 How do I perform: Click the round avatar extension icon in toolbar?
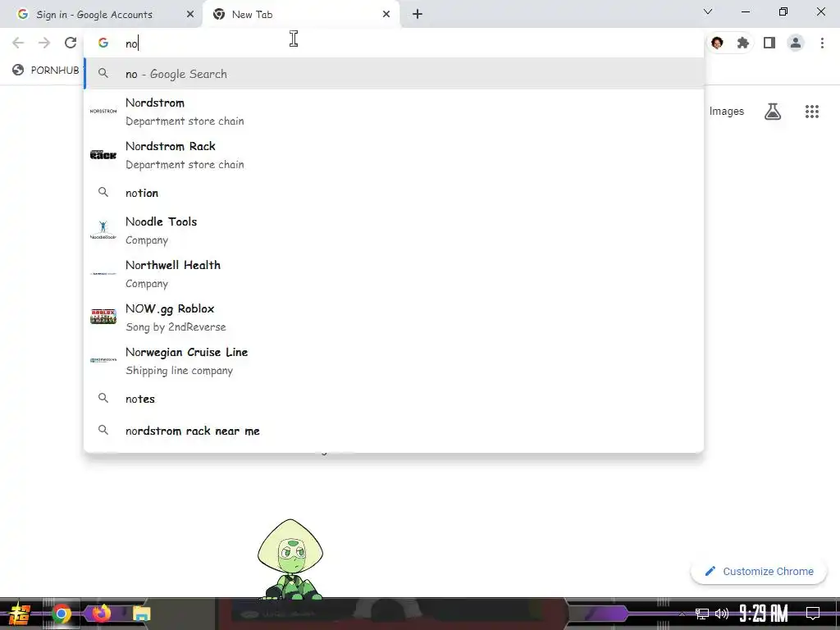tap(717, 43)
